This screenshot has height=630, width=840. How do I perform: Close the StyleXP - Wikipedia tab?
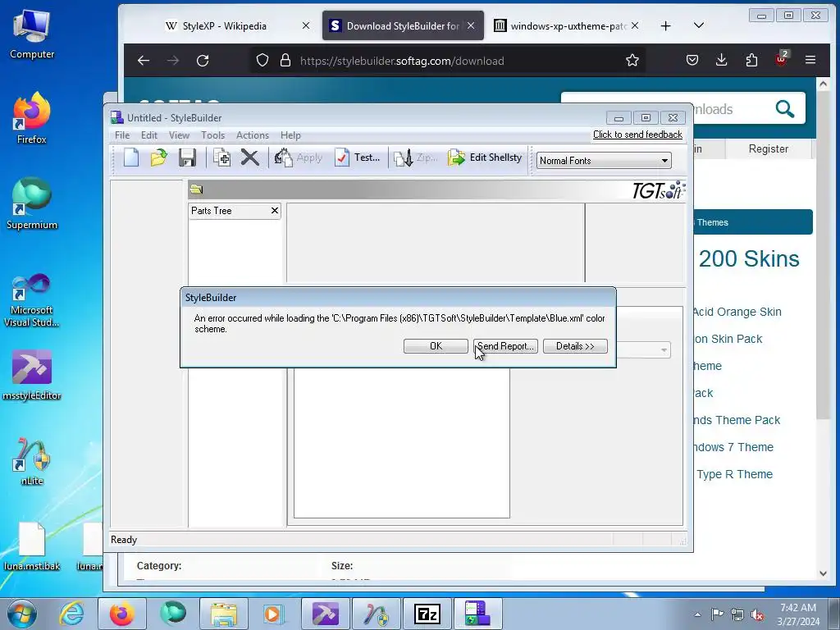pyautogui.click(x=306, y=25)
